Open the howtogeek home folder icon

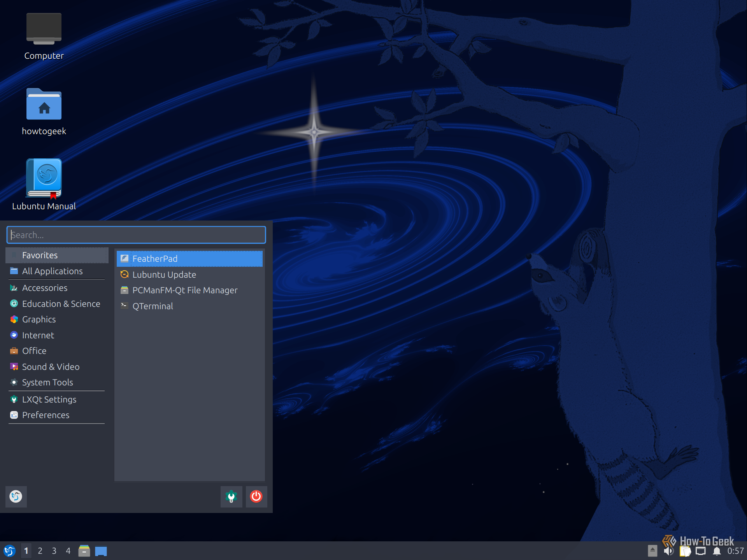pos(44,112)
